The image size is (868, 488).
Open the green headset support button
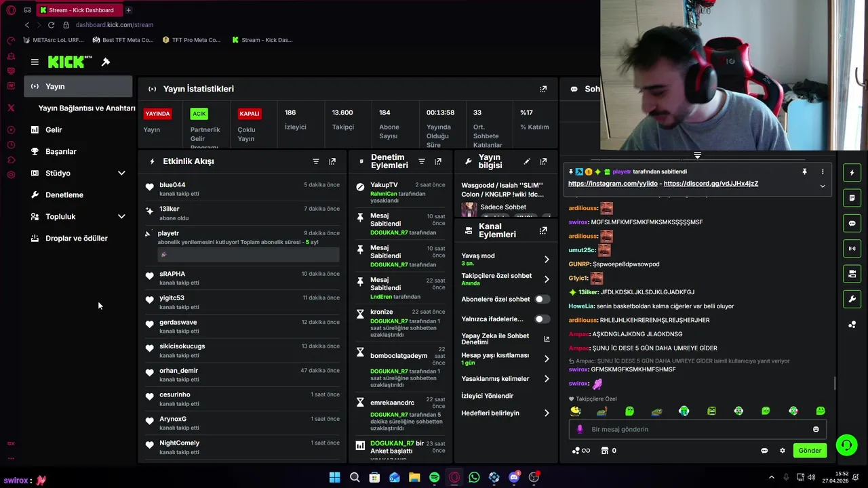846,445
